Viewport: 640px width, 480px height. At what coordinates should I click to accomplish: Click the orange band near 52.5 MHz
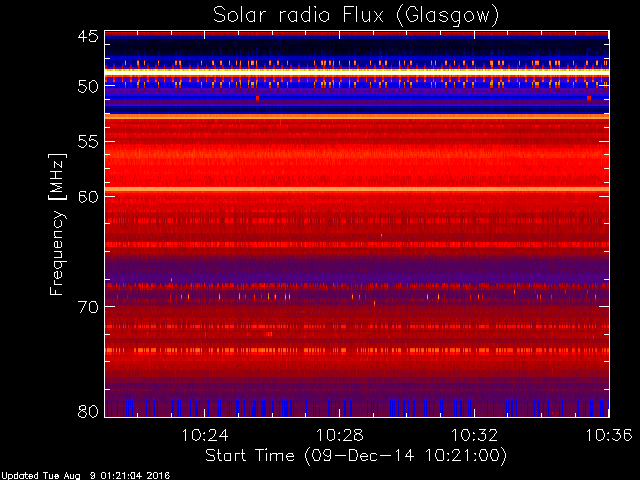(x=357, y=117)
